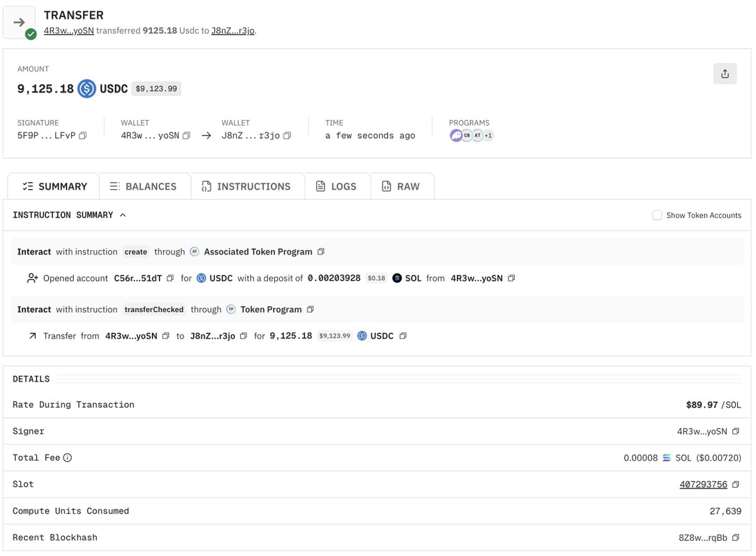Click the Associated Token Program icon
Screen dimensions: 756x556
coord(195,252)
